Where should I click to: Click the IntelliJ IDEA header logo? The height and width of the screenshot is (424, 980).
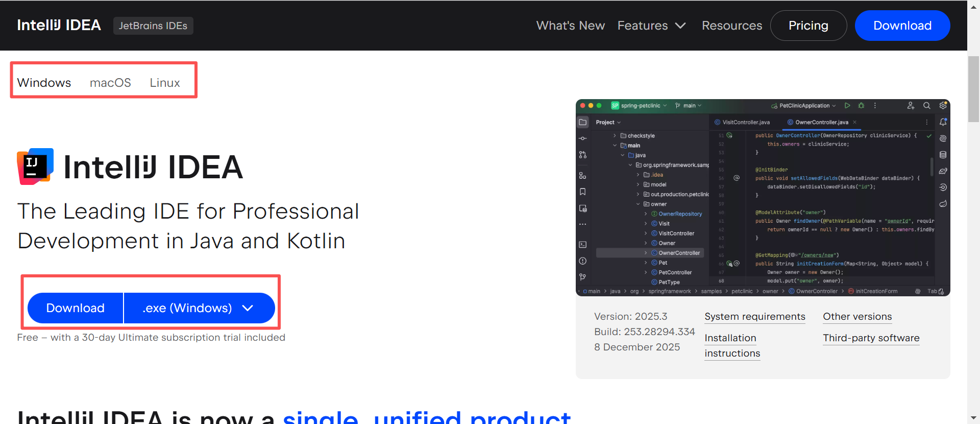[x=59, y=25]
